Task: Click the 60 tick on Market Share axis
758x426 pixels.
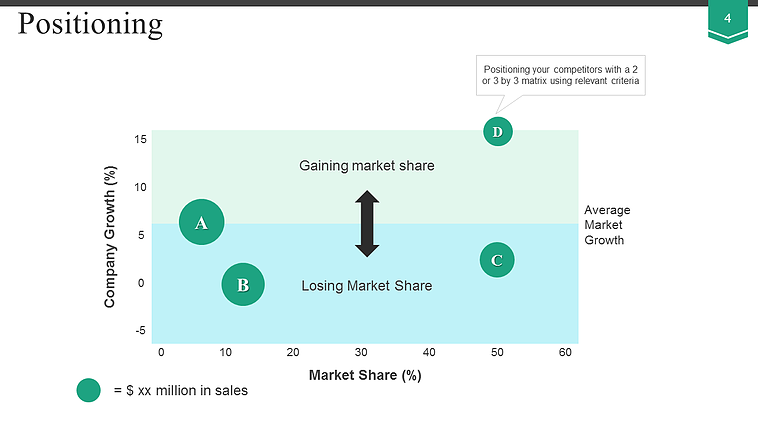Action: point(565,352)
